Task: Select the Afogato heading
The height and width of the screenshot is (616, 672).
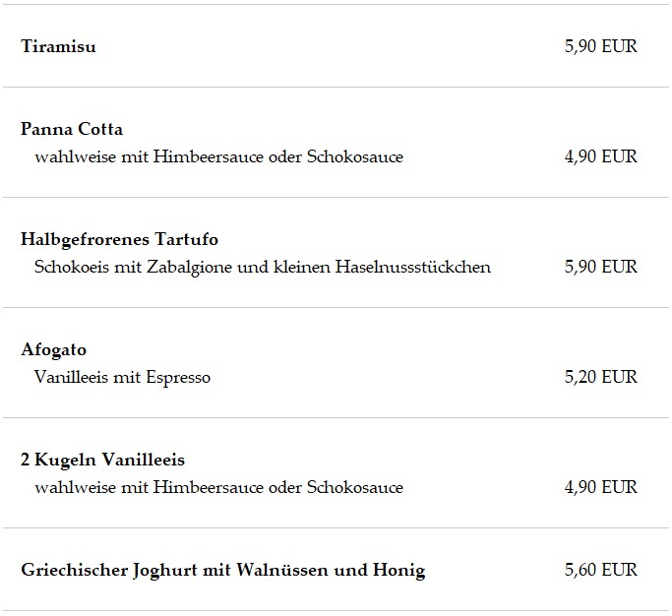Action: pyautogui.click(x=53, y=349)
